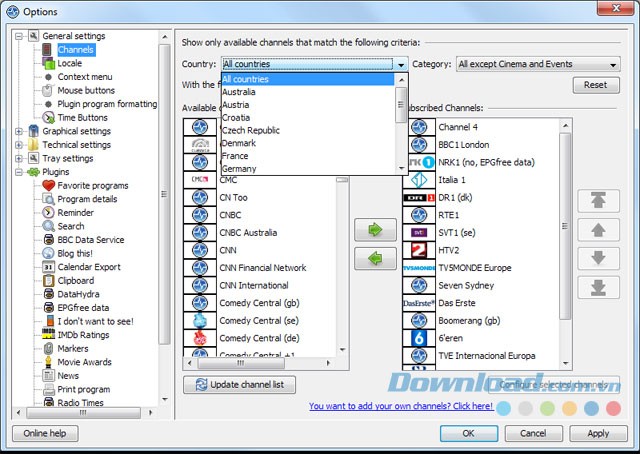640x454 pixels.
Task: Collapse the General settings tree node
Action: pos(20,36)
